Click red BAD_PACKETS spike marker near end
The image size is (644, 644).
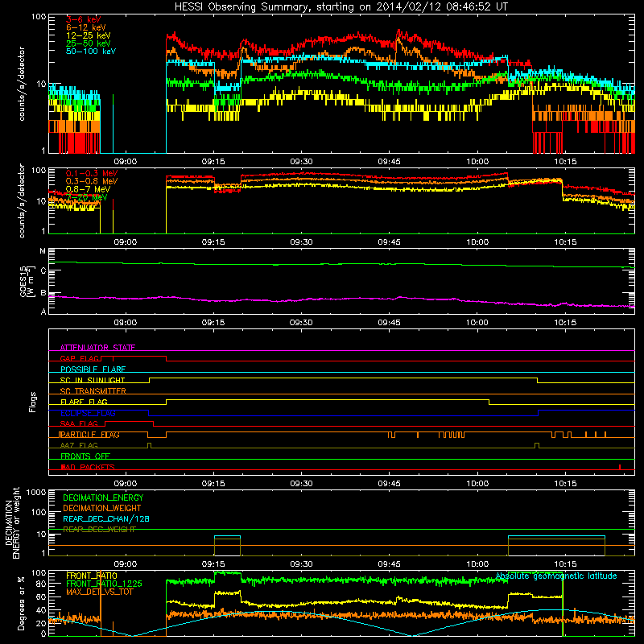[619, 467]
